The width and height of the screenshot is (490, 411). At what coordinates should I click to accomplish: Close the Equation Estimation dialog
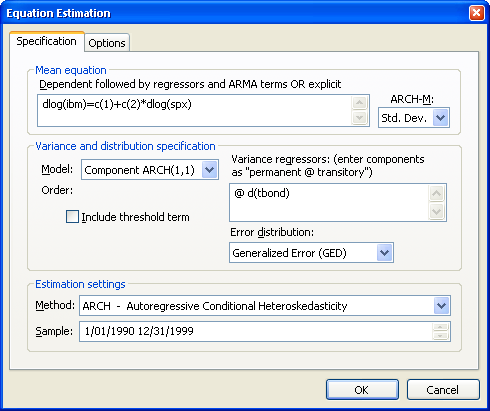(476, 13)
